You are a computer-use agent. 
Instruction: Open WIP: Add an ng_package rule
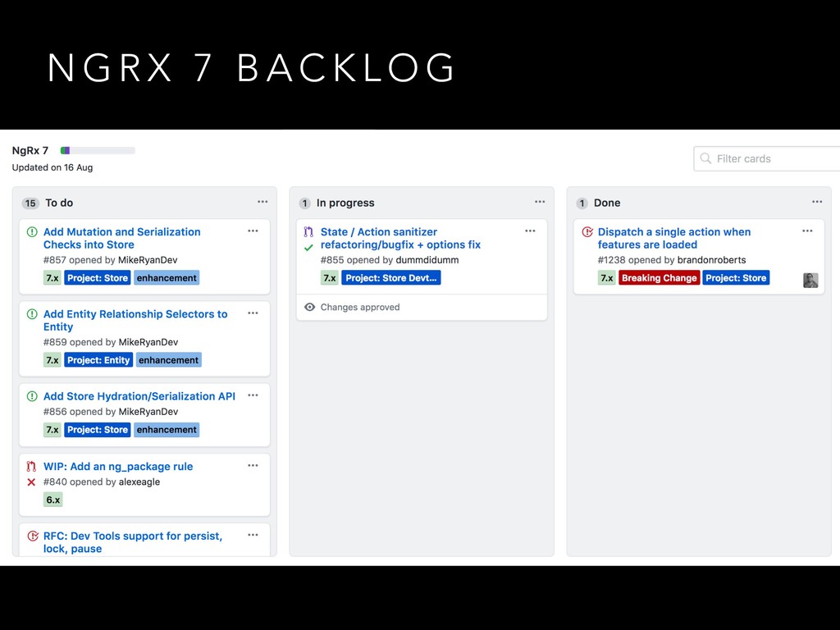point(118,467)
